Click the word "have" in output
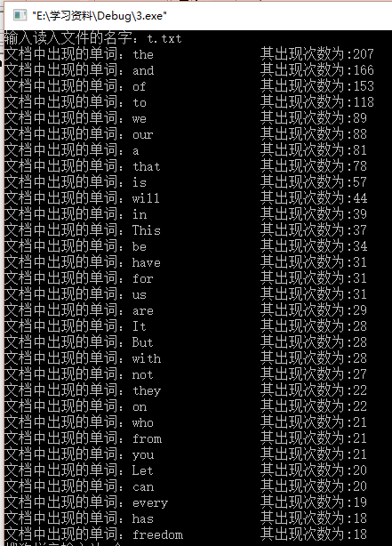Image resolution: width=392 pixels, height=546 pixels. click(x=147, y=263)
